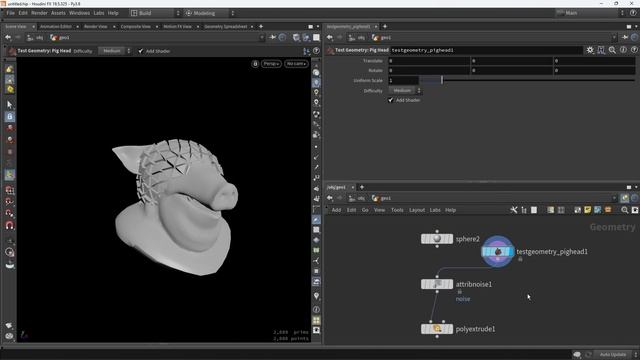This screenshot has height=360, width=640.
Task: Open the Modeling radial menu dropdown
Action: [210, 13]
